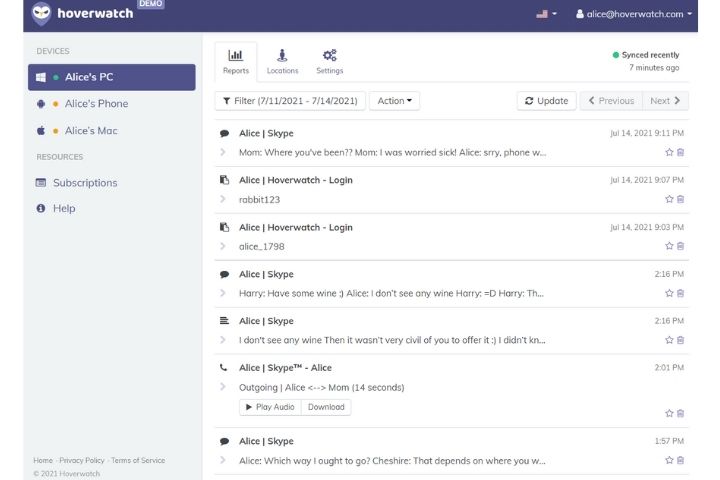This screenshot has width=720, height=480.
Task: Open the Home footer link
Action: (43, 460)
